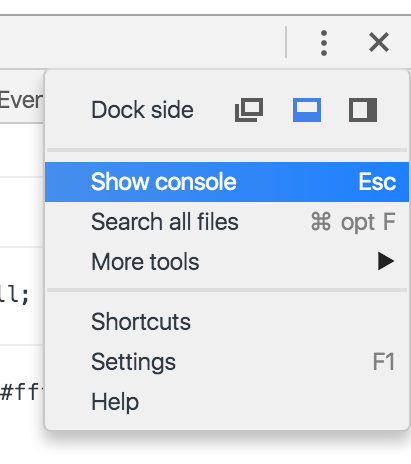Select the Search all files entry
The width and height of the screenshot is (411, 464).
tap(227, 222)
